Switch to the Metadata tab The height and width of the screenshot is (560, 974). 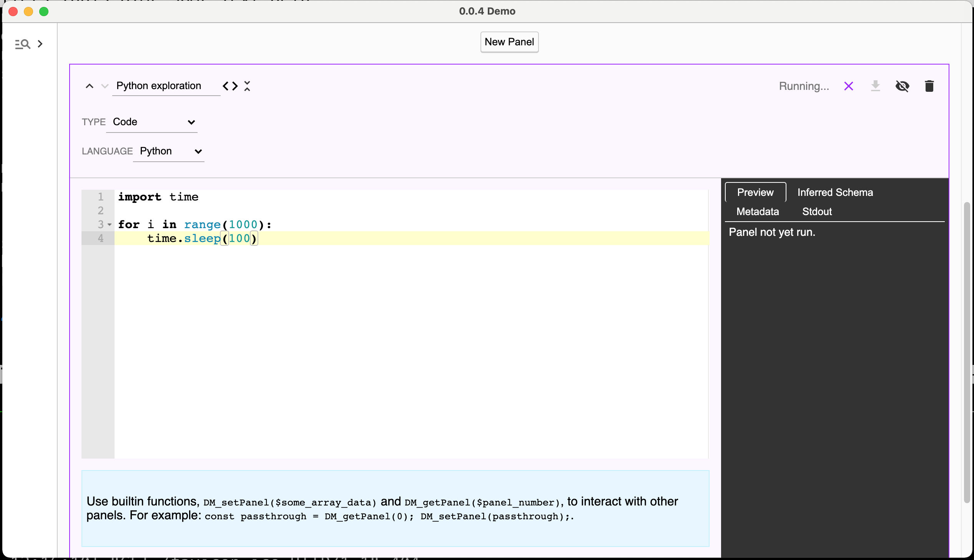pyautogui.click(x=757, y=212)
